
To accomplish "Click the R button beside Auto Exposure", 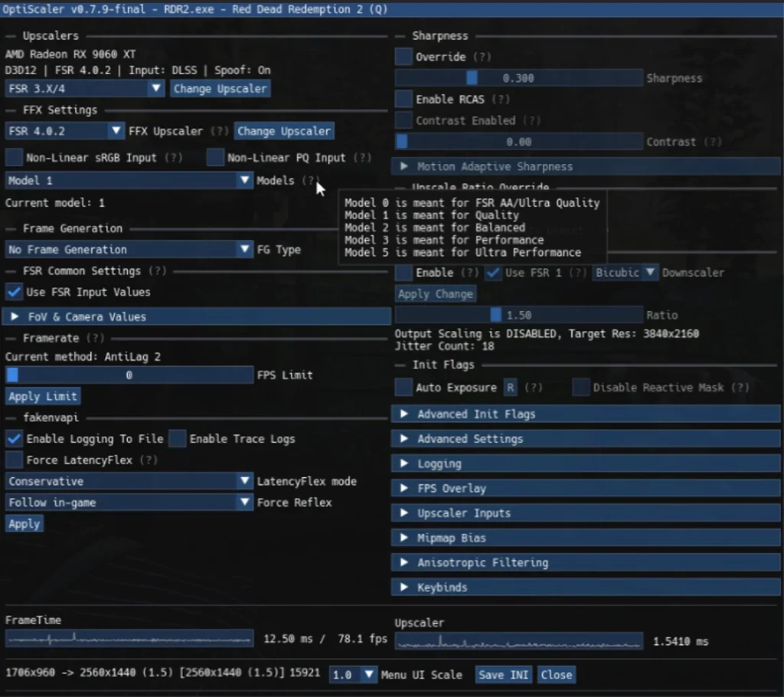I will [511, 388].
